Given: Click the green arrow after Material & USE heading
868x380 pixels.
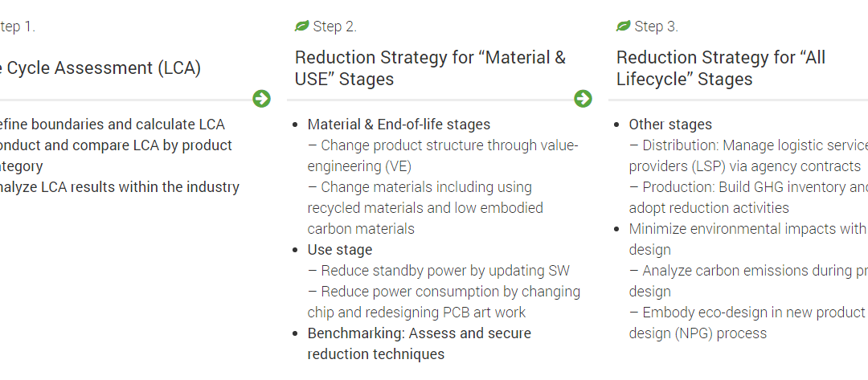Looking at the screenshot, I should point(583,99).
